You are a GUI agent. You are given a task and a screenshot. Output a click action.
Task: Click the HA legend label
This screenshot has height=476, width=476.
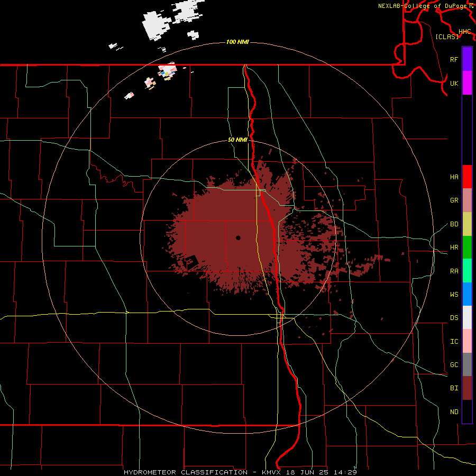454,177
